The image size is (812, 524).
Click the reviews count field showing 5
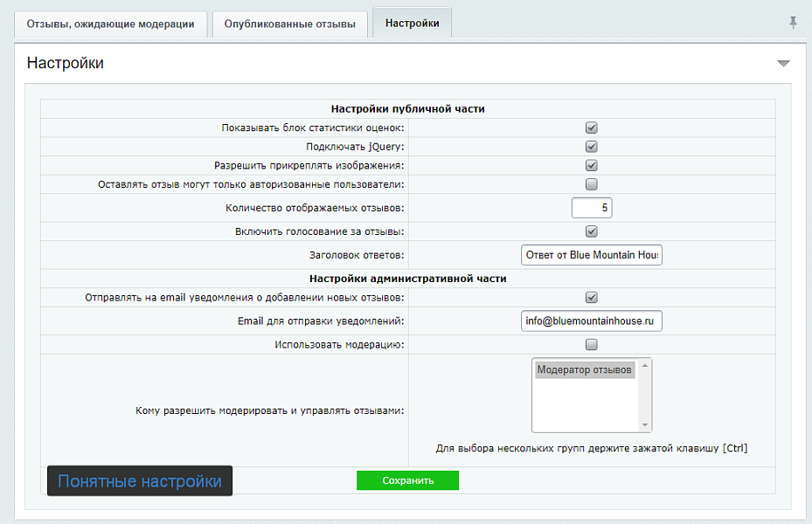pyautogui.click(x=592, y=208)
